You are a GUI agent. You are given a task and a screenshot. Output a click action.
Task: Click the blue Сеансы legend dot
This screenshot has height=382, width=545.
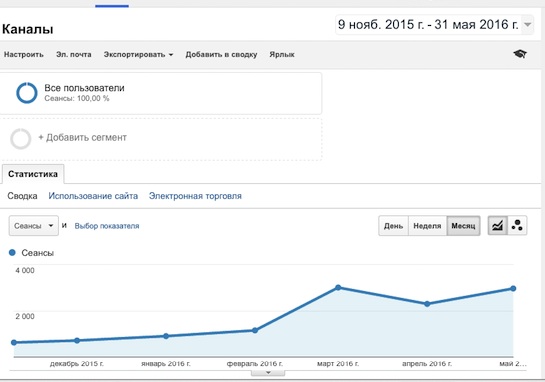tap(12, 253)
